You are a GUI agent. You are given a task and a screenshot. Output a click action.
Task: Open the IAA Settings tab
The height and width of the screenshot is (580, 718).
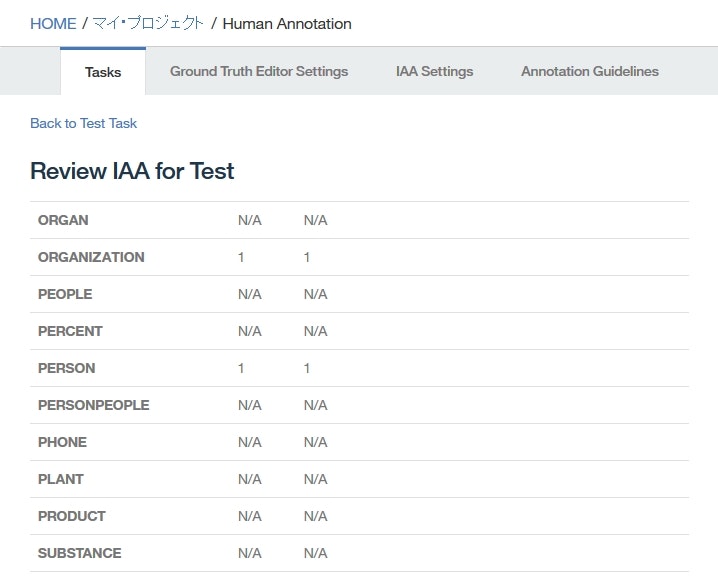(435, 71)
